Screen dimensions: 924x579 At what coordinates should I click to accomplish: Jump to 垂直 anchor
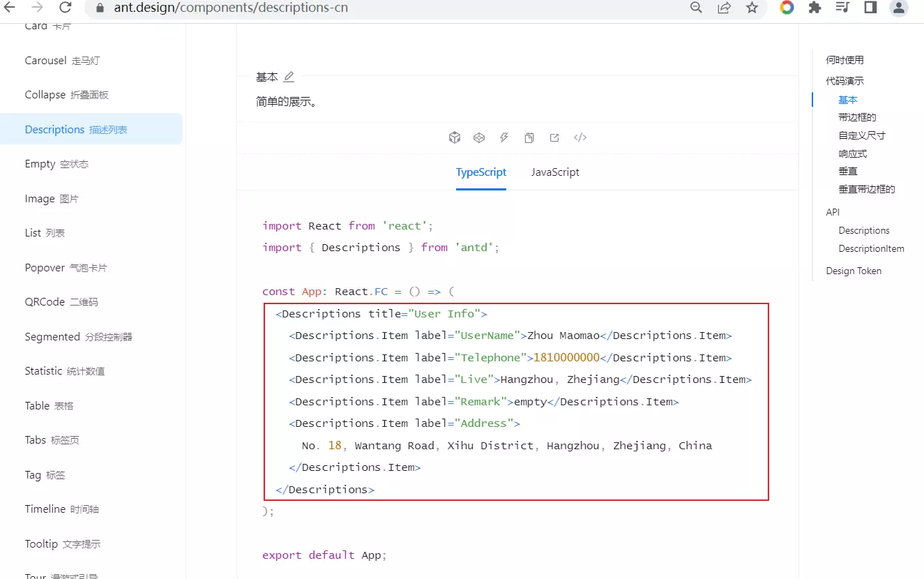point(848,171)
